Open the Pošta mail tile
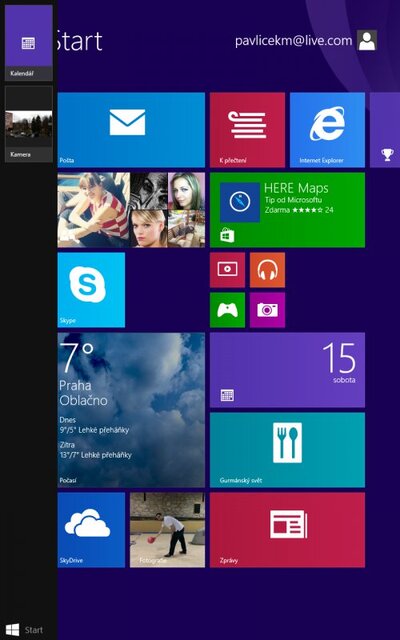The width and height of the screenshot is (400, 640). tap(131, 130)
